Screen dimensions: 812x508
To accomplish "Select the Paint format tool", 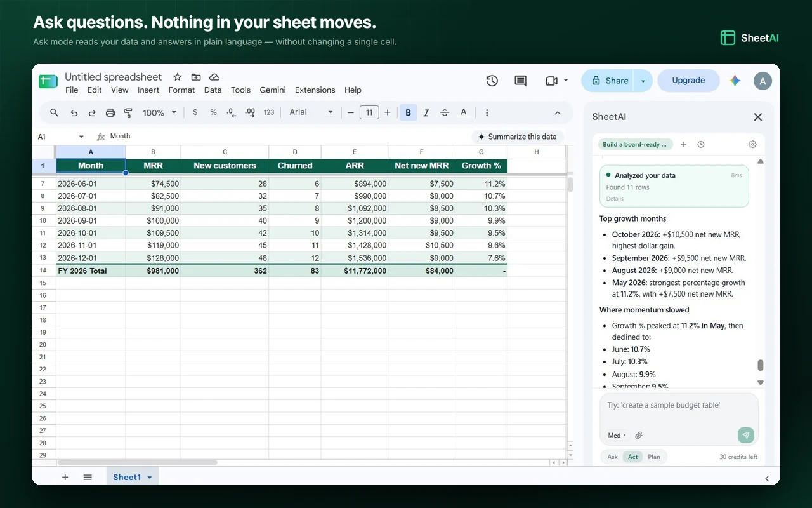I will point(128,112).
